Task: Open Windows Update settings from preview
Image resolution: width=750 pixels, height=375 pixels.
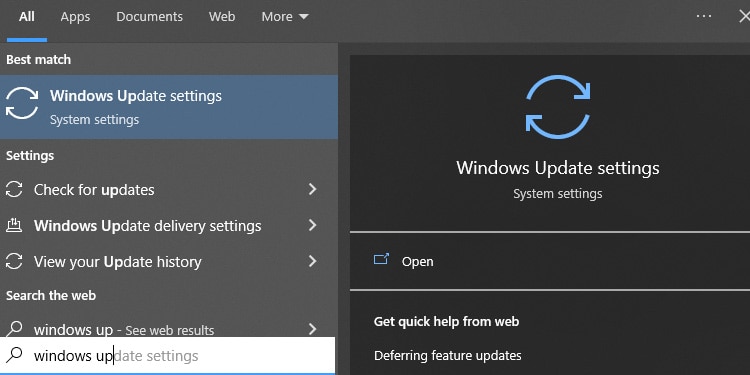Action: pos(417,262)
